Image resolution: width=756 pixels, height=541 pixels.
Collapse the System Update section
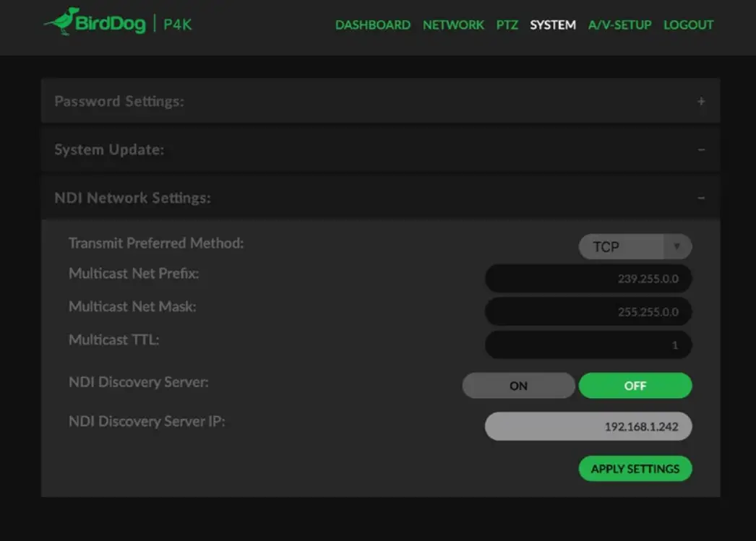[x=700, y=149]
